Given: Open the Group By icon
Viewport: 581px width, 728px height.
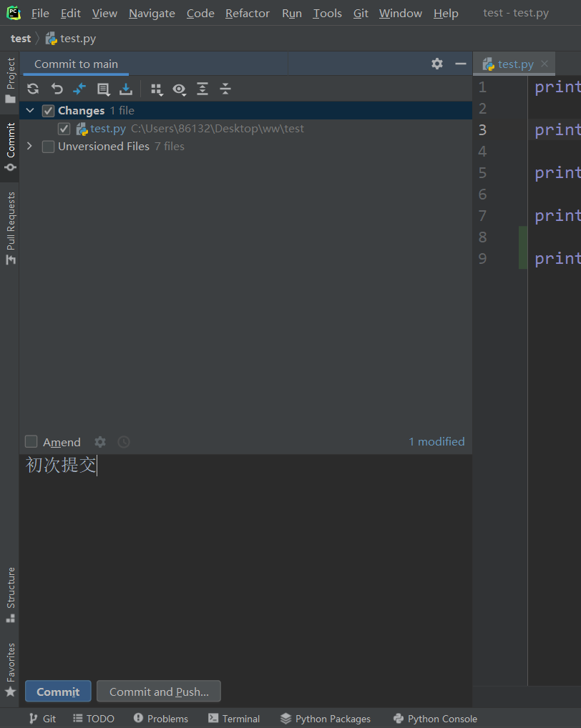Looking at the screenshot, I should tap(157, 89).
